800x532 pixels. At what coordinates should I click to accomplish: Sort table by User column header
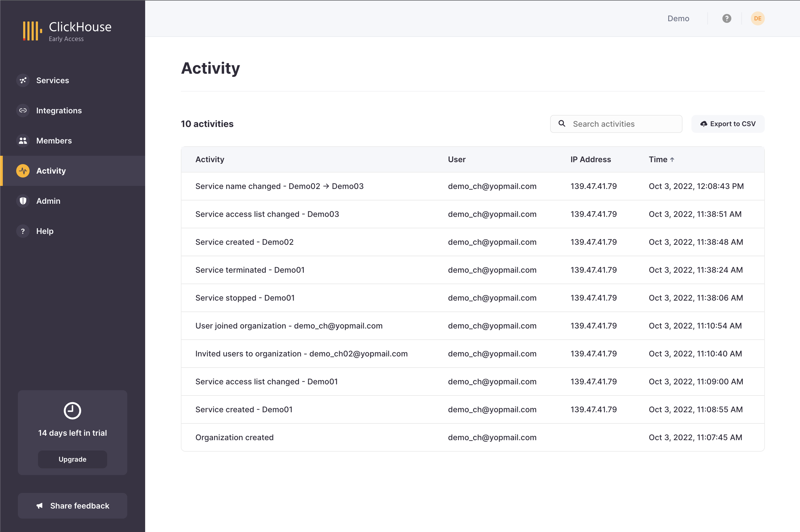[456, 159]
